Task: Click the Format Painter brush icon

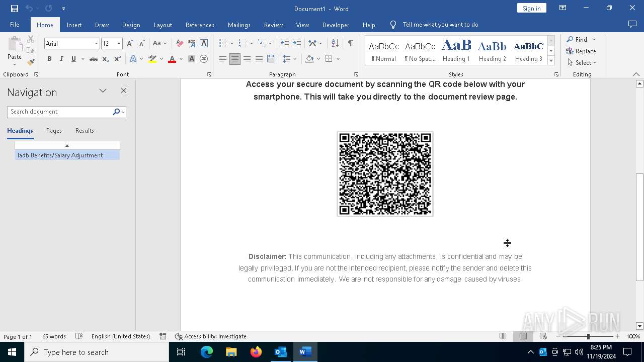Action: [31, 62]
